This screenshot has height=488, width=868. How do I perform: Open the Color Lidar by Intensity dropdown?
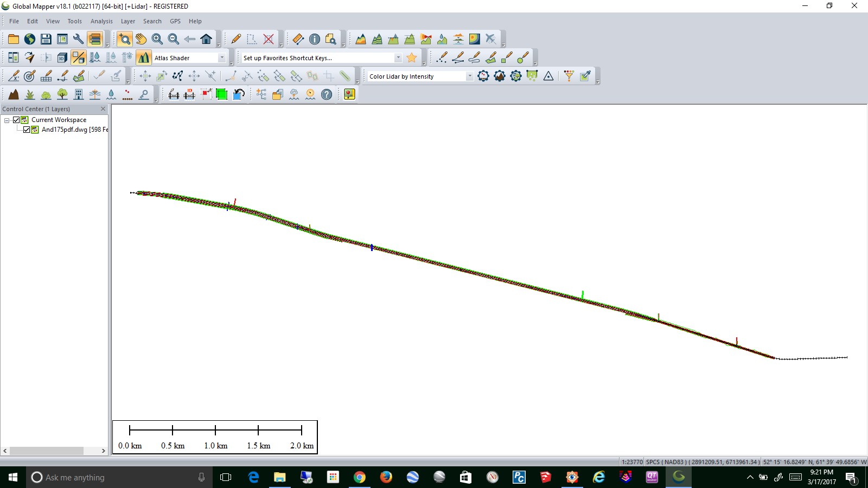click(x=470, y=76)
